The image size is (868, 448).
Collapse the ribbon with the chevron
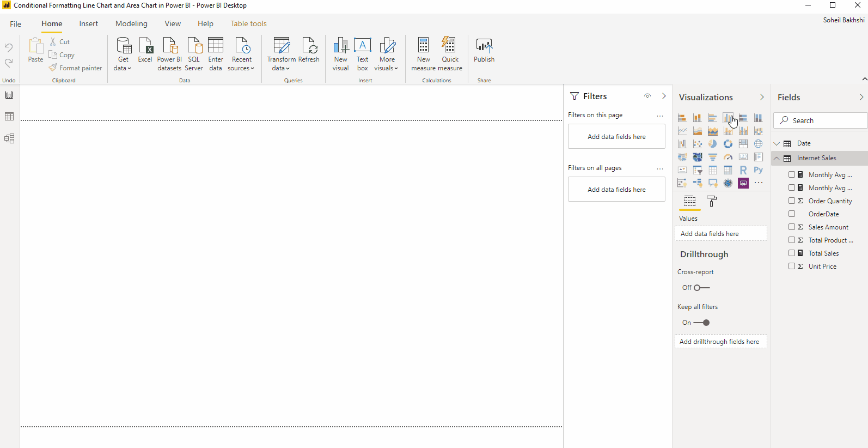[x=864, y=79]
